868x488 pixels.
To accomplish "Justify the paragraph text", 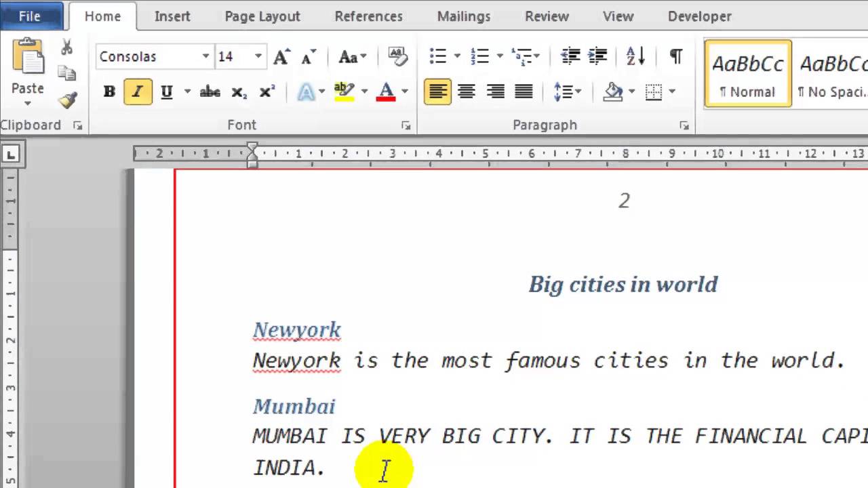I will (524, 91).
